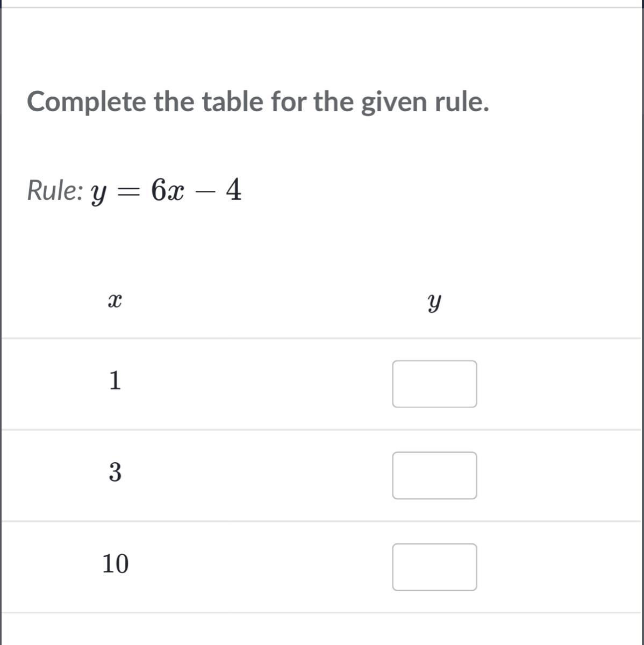Viewport: 644px width, 645px height.
Task: Click the italic "Rule:" label
Action: (x=54, y=190)
